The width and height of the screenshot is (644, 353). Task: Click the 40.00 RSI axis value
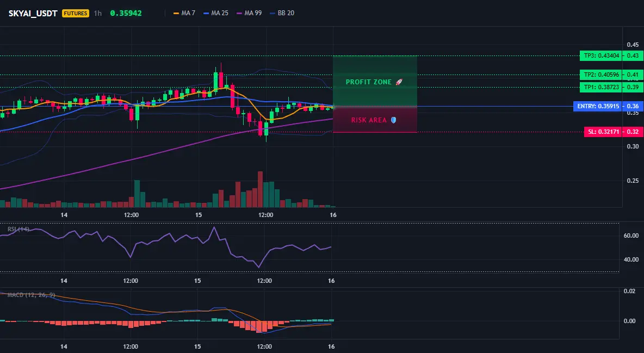pos(631,259)
